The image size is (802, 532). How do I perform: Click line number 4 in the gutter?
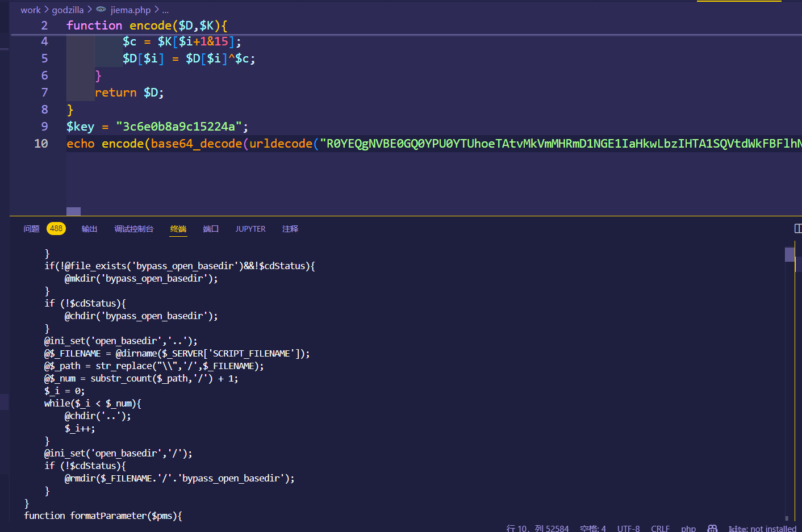(x=44, y=41)
